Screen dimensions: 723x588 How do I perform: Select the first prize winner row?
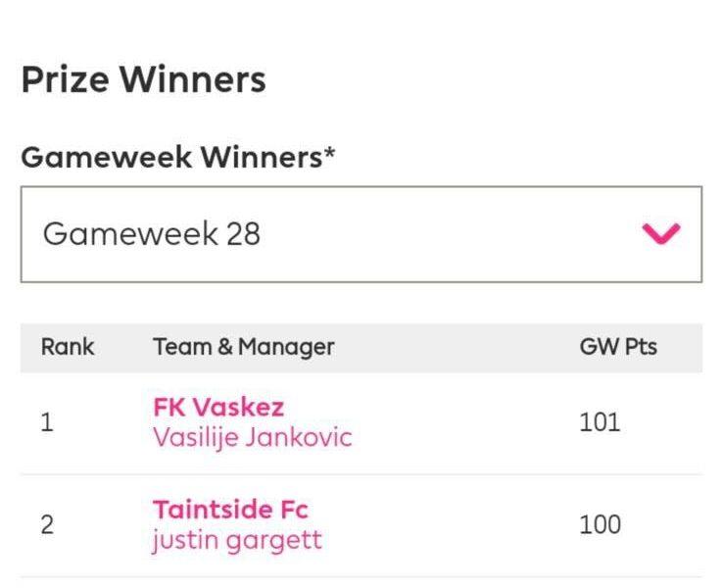tap(361, 423)
